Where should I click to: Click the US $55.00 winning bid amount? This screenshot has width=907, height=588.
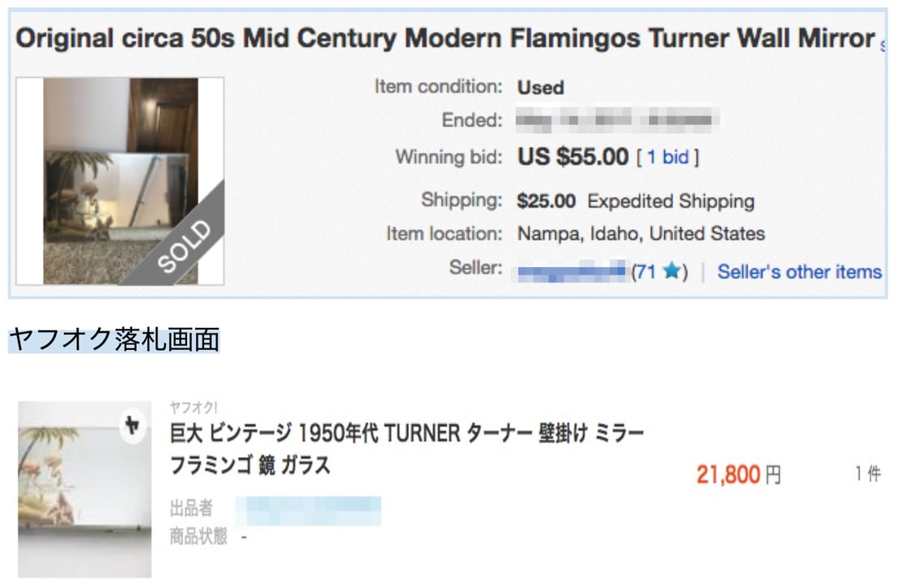pos(573,156)
